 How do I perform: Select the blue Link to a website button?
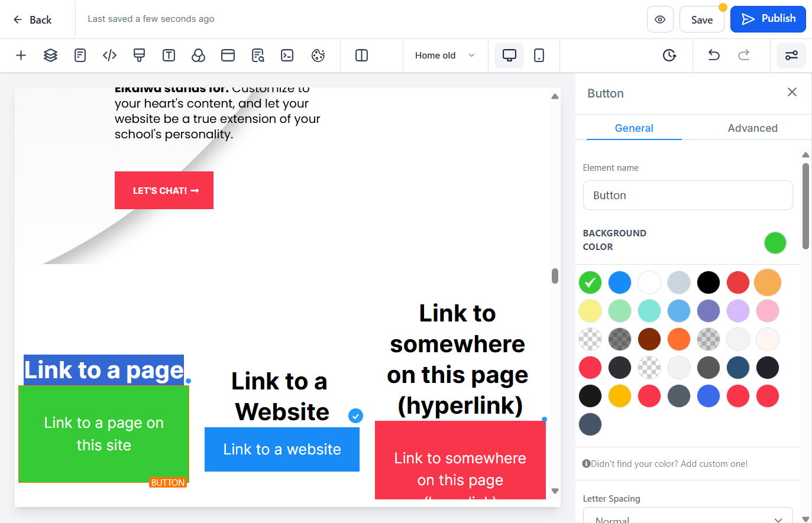coord(282,449)
